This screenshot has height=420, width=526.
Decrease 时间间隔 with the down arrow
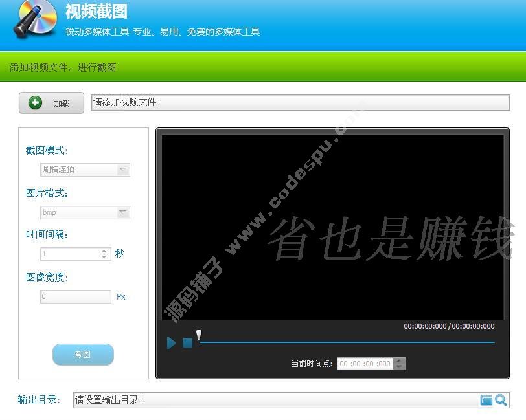[104, 257]
